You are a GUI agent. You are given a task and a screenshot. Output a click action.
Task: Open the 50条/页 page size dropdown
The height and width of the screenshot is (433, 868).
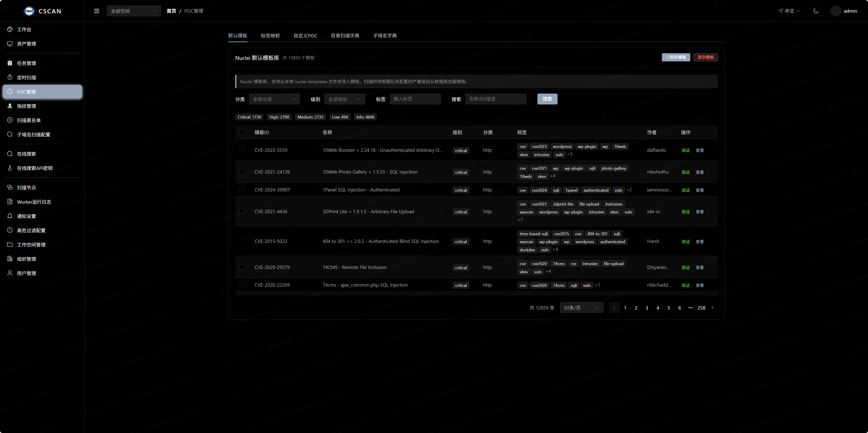coord(582,308)
